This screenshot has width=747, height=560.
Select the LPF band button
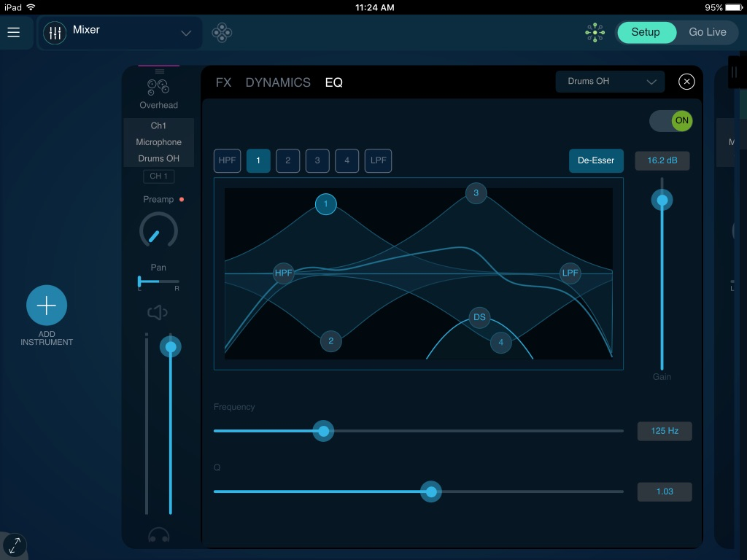(379, 160)
